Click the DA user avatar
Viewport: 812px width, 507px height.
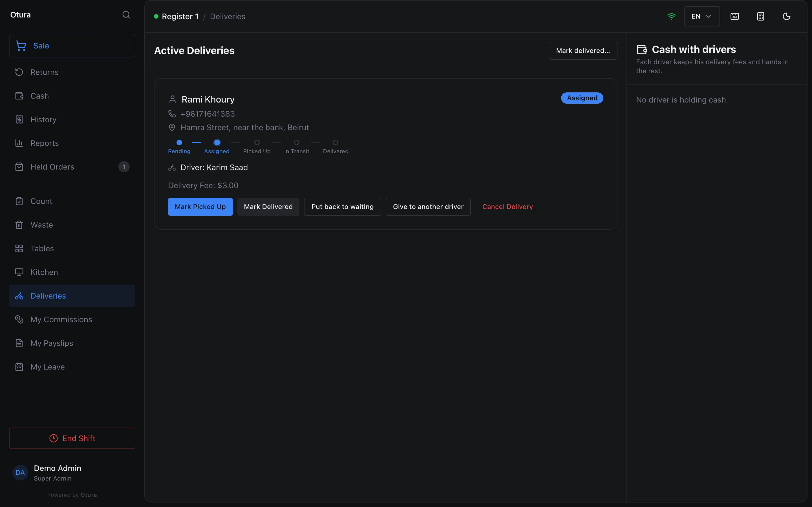[20, 472]
